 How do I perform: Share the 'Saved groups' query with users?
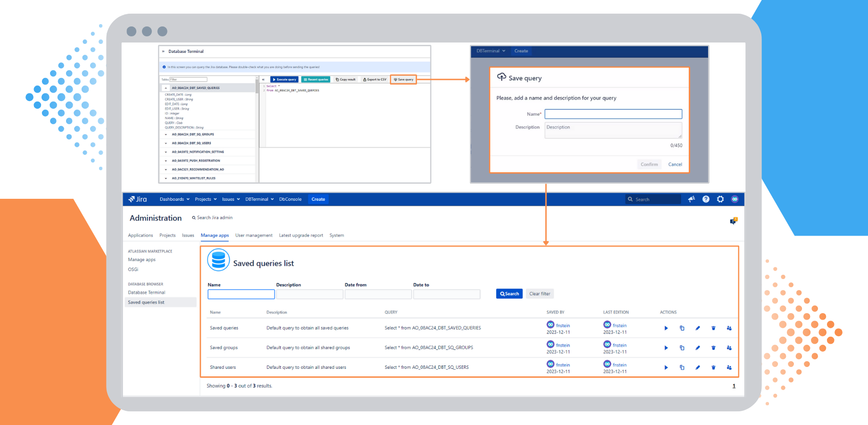pyautogui.click(x=729, y=348)
